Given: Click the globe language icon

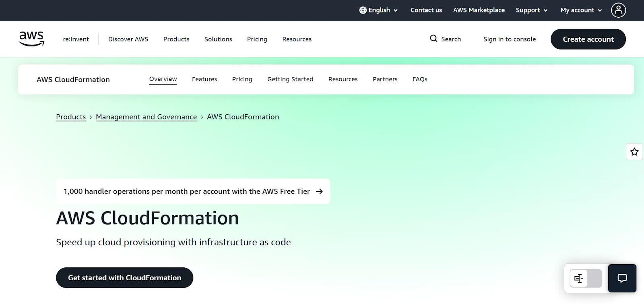Looking at the screenshot, I should (x=363, y=10).
